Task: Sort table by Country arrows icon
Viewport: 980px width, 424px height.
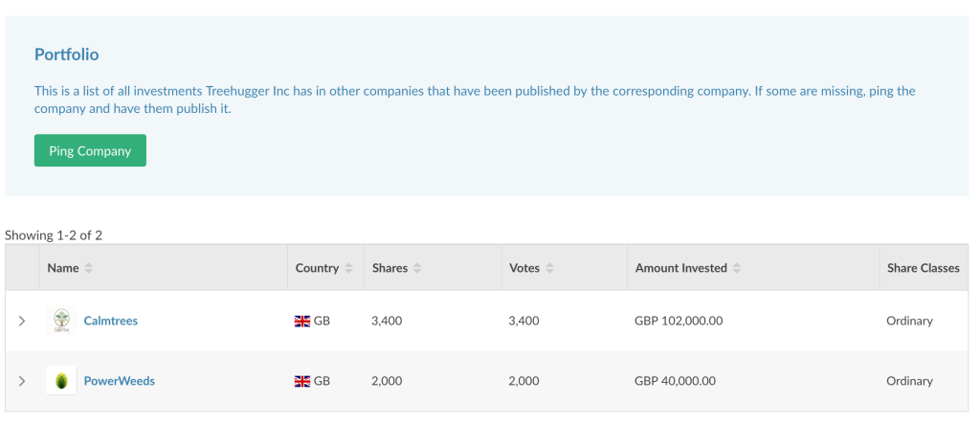Action: tap(348, 268)
